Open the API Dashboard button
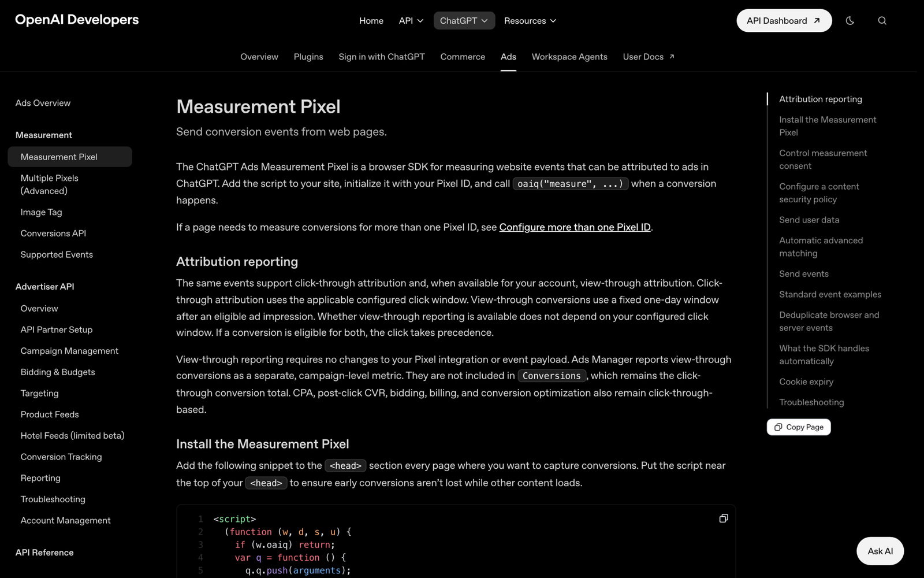 coord(784,21)
